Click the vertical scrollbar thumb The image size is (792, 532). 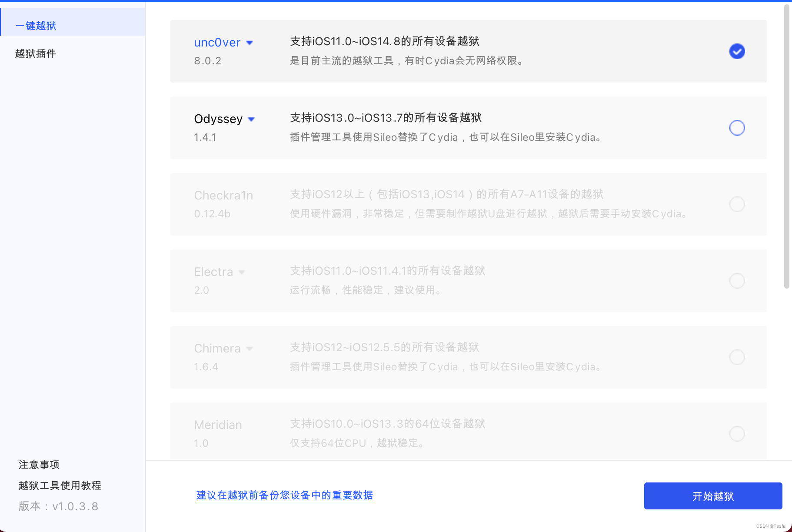(786, 146)
